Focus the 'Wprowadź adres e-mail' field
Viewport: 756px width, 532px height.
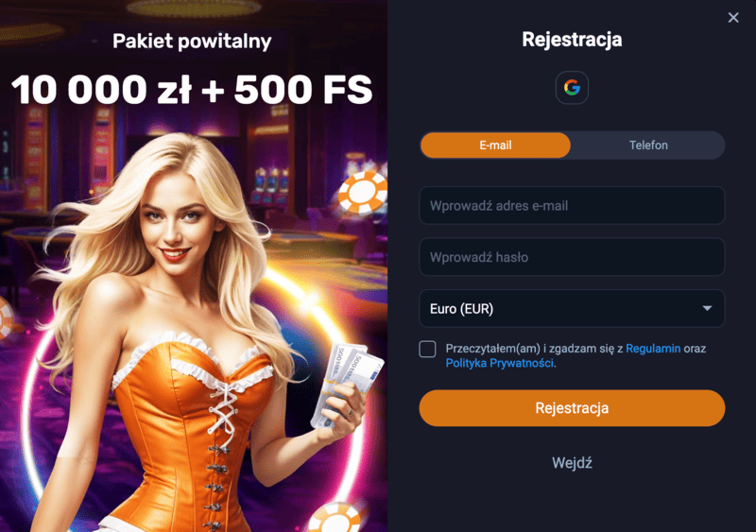[x=572, y=206]
